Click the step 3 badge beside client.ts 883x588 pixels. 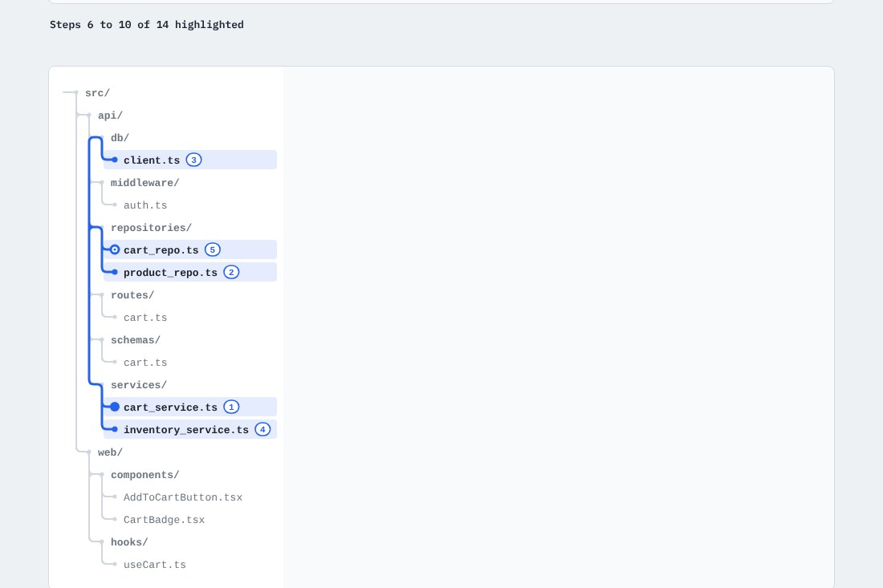point(193,160)
